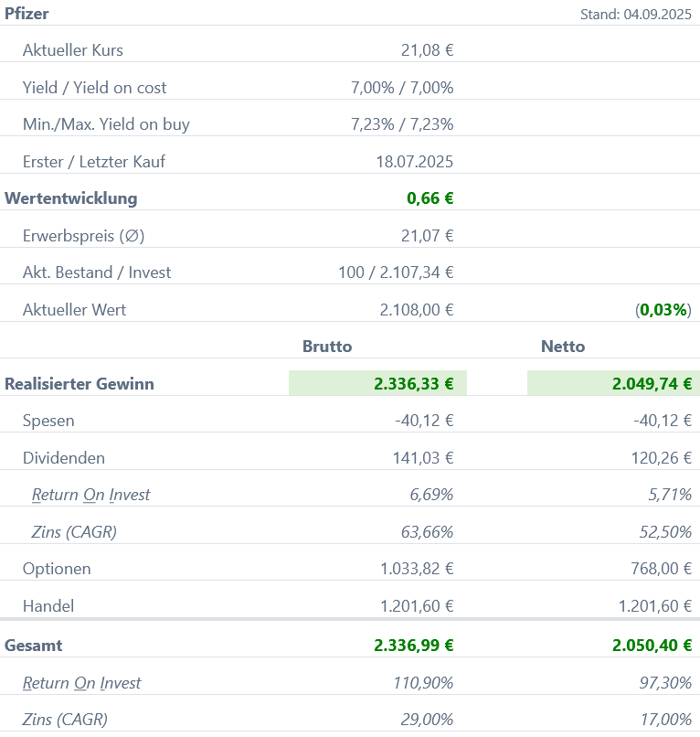Click the Netto total 2.050,40 €

[652, 646]
